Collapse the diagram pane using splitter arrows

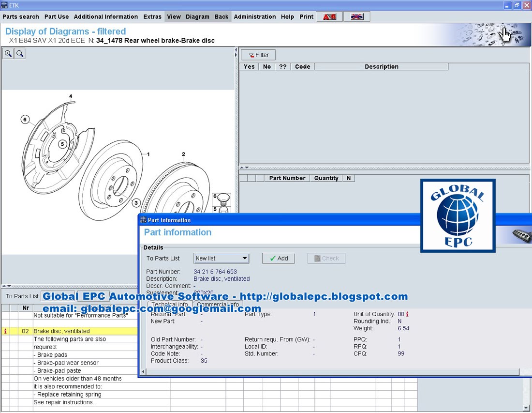[x=236, y=52]
